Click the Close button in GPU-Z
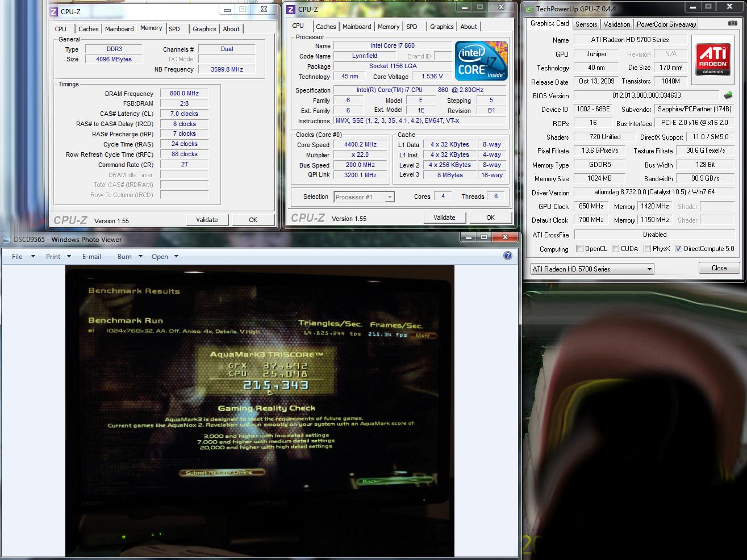747x560 pixels. pos(719,268)
